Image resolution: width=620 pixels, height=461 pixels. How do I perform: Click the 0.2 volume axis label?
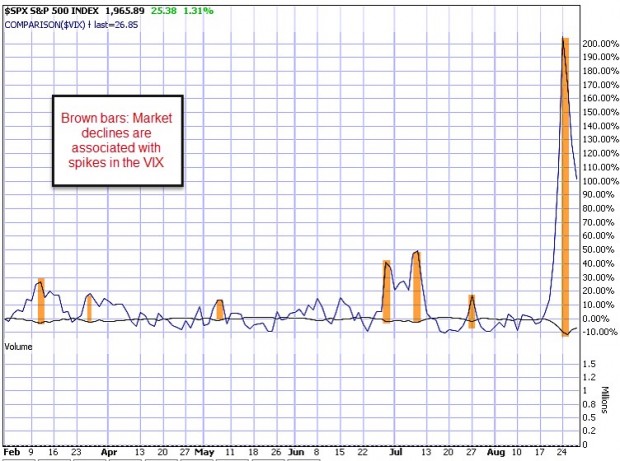pos(589,431)
